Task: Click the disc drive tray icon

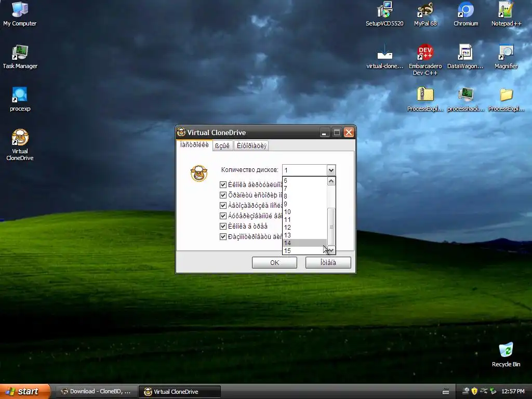Action: (x=466, y=392)
